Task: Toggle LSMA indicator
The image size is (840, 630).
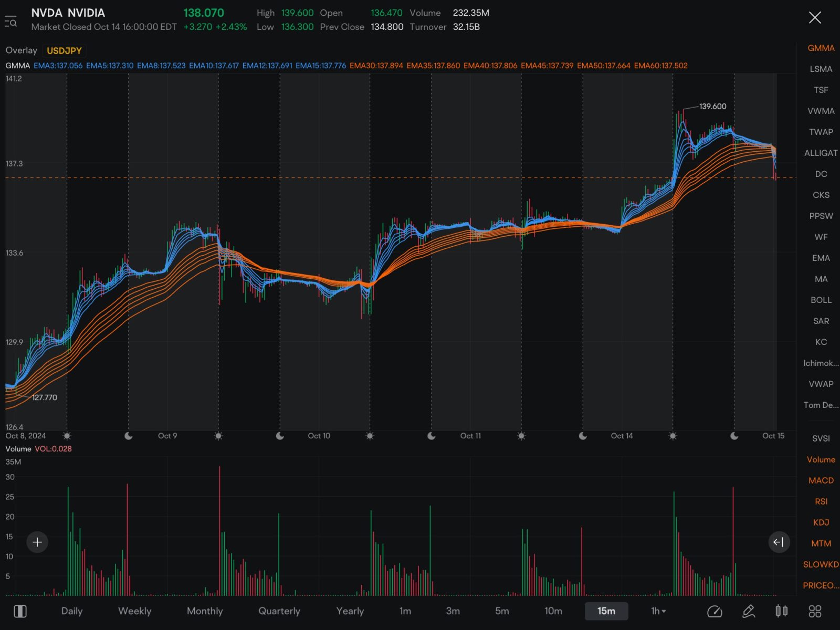Action: (x=821, y=69)
